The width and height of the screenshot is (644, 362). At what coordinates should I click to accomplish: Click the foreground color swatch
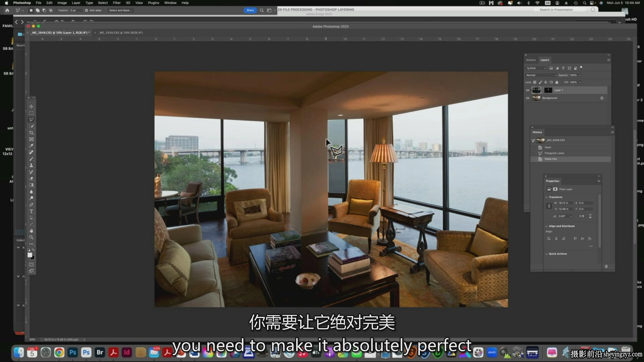click(x=30, y=255)
